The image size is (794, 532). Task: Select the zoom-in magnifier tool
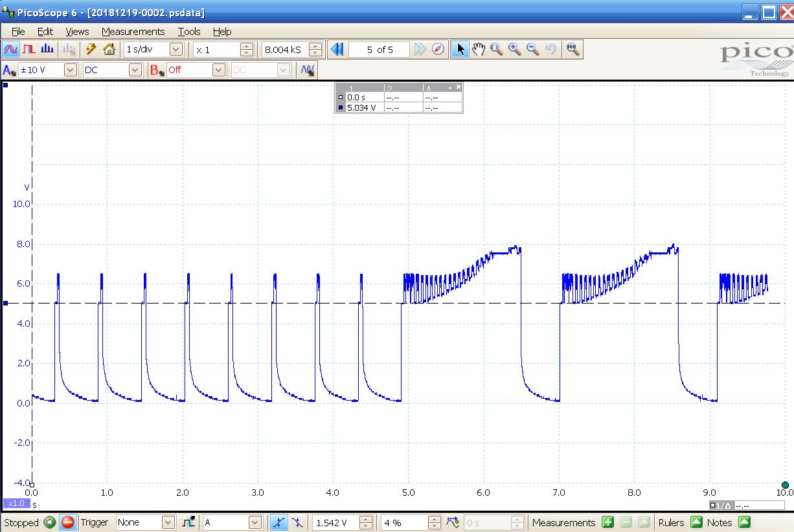point(515,49)
